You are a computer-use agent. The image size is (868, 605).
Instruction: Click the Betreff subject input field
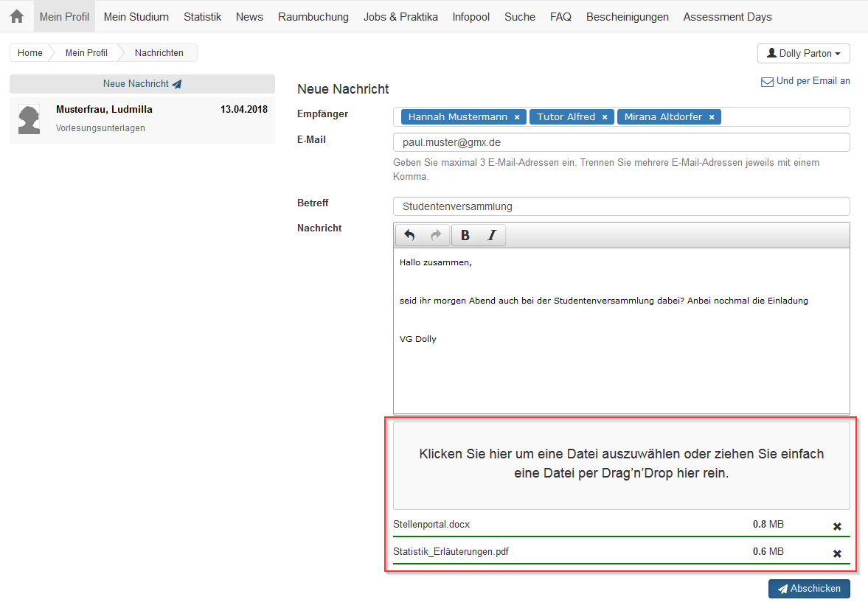point(621,206)
